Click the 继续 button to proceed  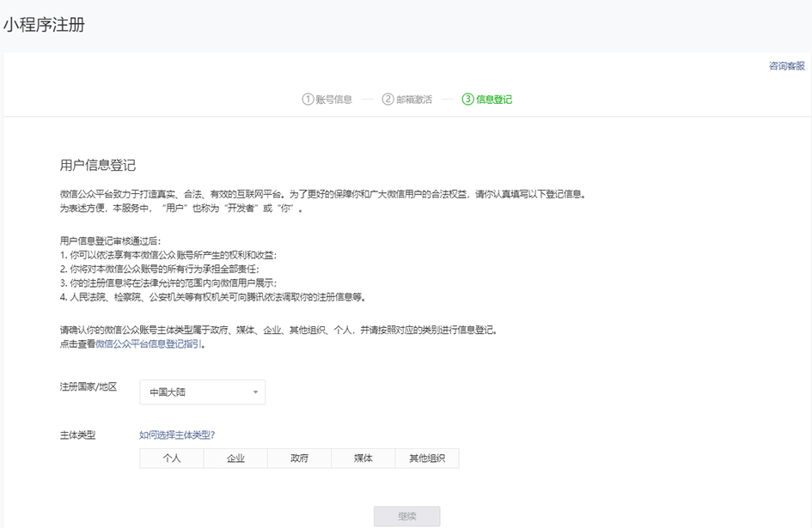click(406, 515)
